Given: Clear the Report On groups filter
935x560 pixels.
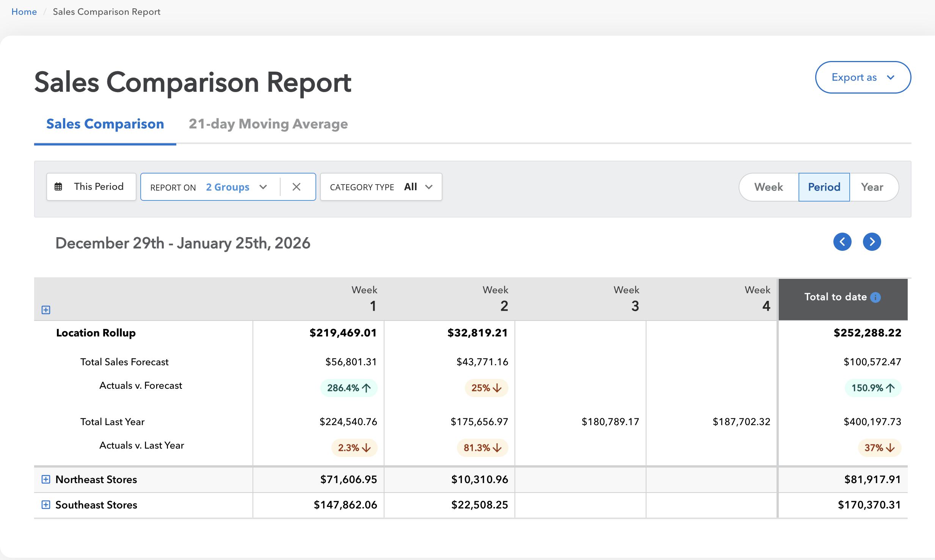Looking at the screenshot, I should (x=297, y=187).
